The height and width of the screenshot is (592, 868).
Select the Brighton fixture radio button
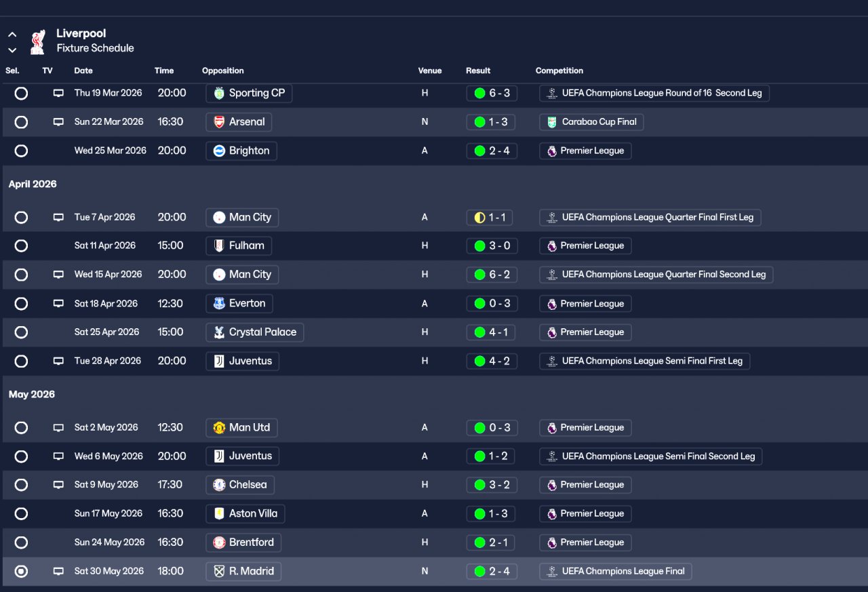[21, 151]
